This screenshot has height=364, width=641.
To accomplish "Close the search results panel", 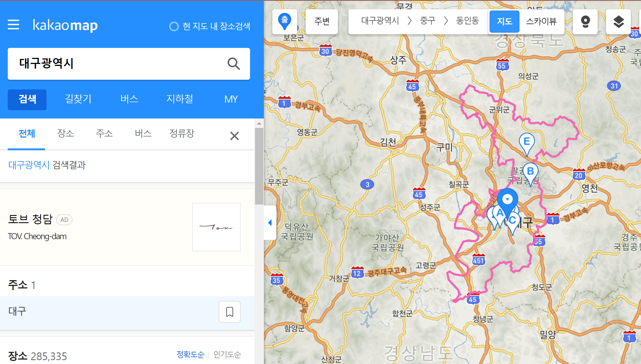I will (x=234, y=136).
